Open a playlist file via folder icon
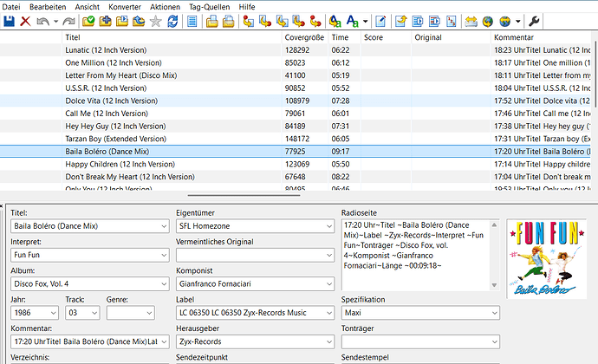The image size is (598, 364). [x=122, y=22]
